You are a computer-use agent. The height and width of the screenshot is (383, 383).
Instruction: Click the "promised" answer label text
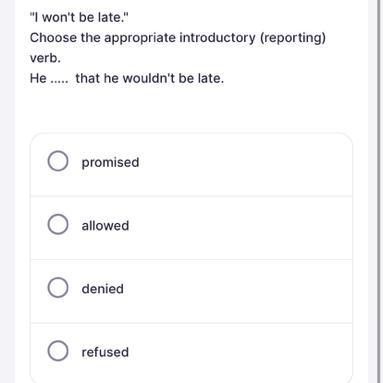click(110, 163)
